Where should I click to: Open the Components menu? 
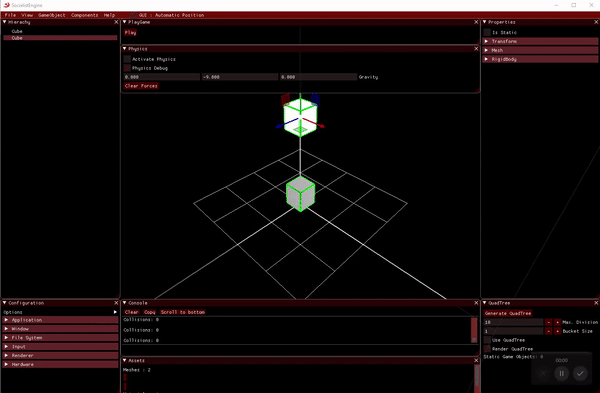[85, 15]
